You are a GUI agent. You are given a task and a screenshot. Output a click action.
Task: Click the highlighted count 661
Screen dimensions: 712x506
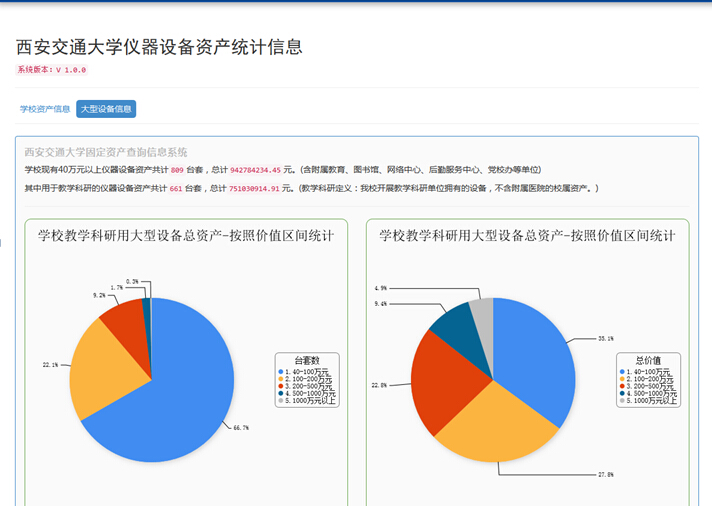click(x=176, y=189)
